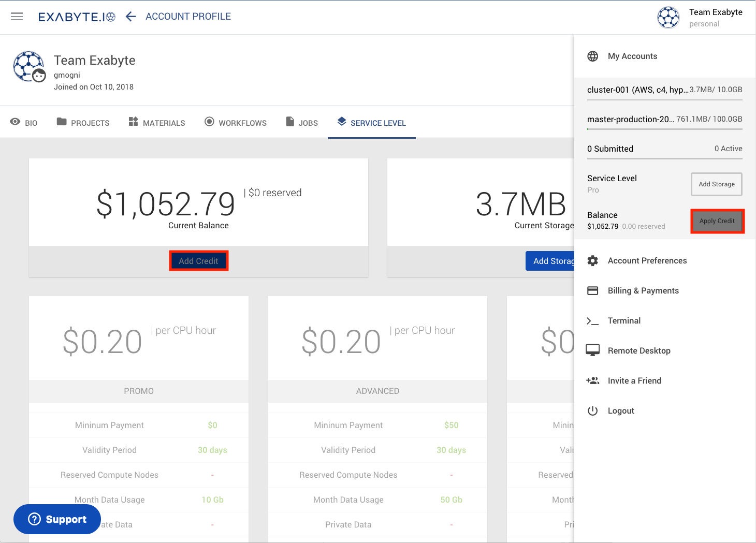
Task: Click the Team Exabyte avatar in header
Action: click(x=668, y=18)
